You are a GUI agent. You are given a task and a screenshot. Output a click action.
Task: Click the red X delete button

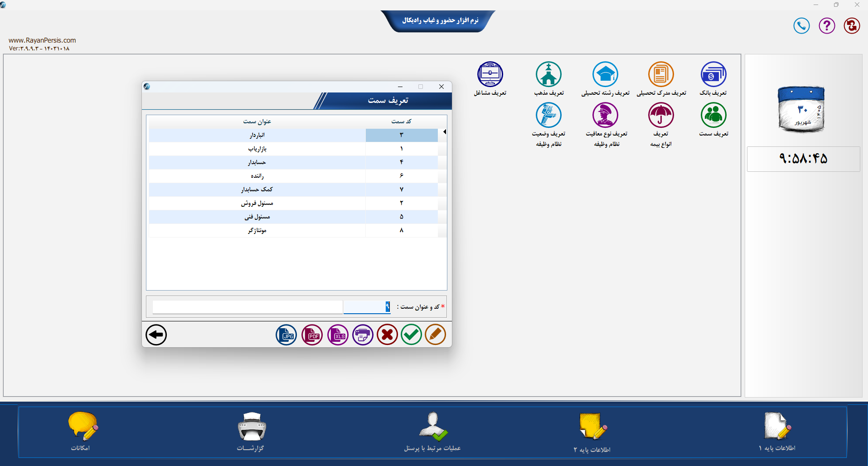pyautogui.click(x=387, y=335)
